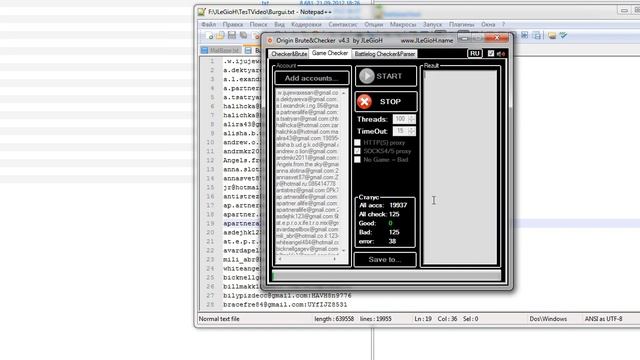Open the Правка menu in Notepad++
Image resolution: width=640 pixels, height=360 pixels.
pyautogui.click(x=233, y=24)
